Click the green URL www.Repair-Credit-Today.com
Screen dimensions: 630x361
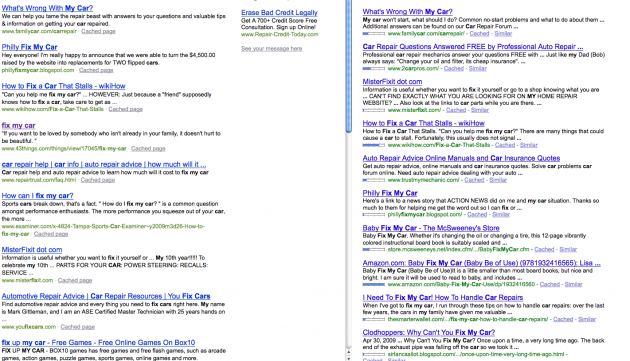(280, 35)
